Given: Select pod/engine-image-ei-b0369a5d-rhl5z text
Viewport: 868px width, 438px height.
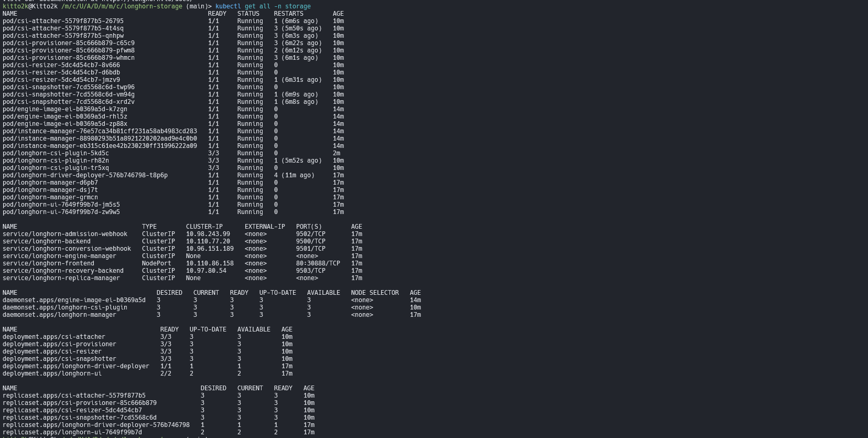Looking at the screenshot, I should click(65, 116).
